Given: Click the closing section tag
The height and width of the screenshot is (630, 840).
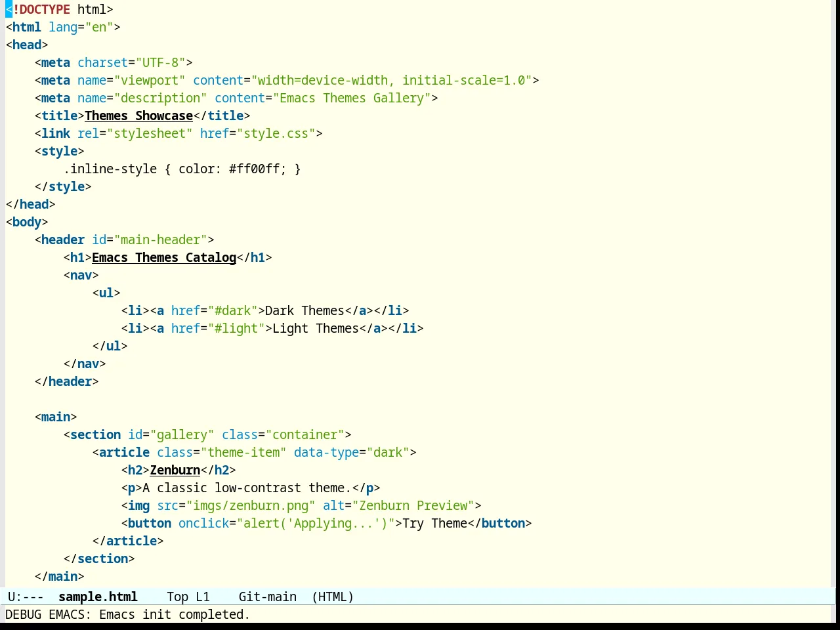Looking at the screenshot, I should (99, 558).
